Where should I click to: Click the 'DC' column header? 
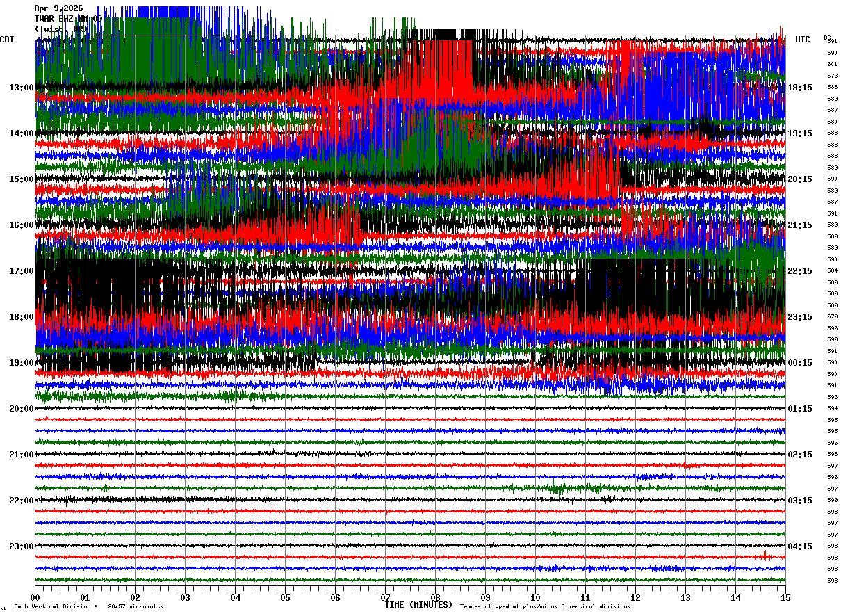click(x=827, y=38)
